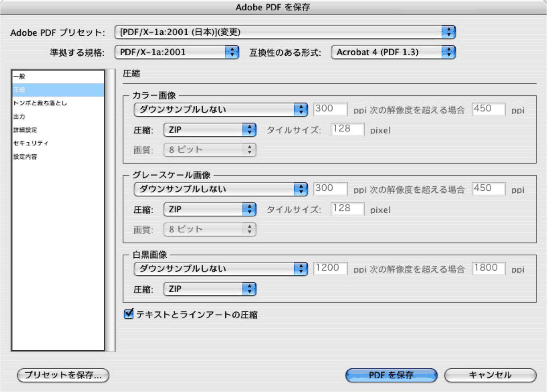Image resolution: width=547 pixels, height=392 pixels.
Task: Open the カラー画像 downsampling dropdown
Action: [222, 108]
